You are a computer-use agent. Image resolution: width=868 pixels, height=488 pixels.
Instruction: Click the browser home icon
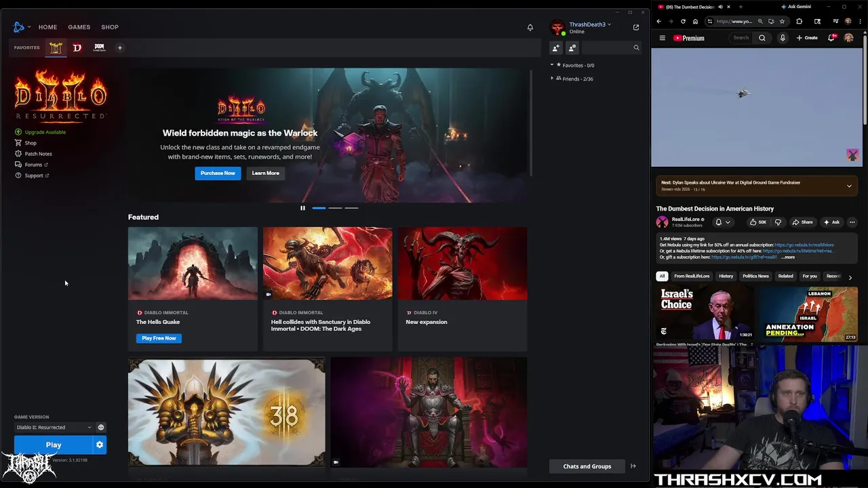click(695, 21)
